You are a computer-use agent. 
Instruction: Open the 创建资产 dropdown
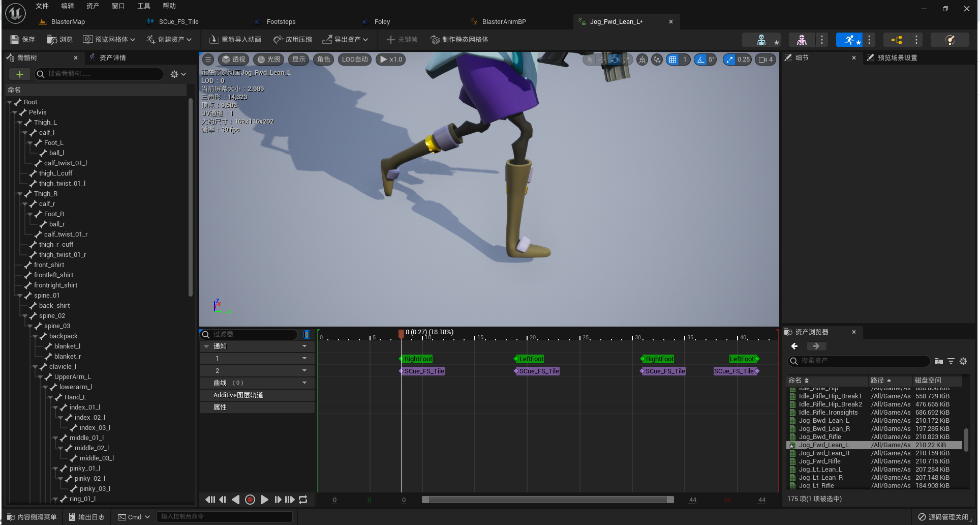pyautogui.click(x=169, y=40)
